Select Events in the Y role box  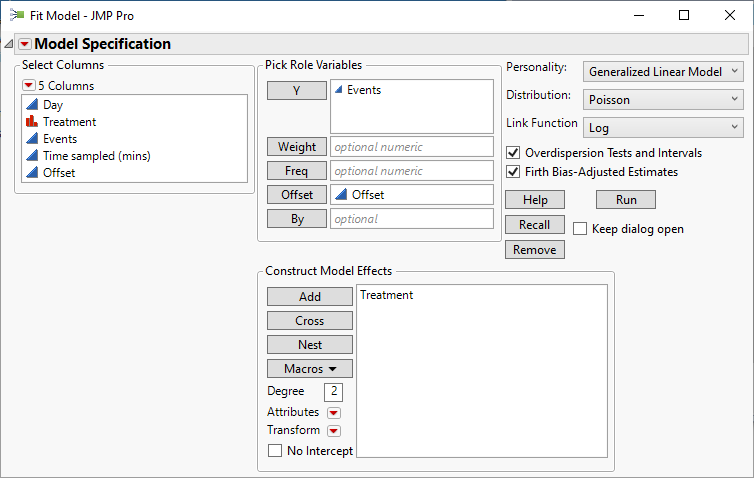pos(364,90)
